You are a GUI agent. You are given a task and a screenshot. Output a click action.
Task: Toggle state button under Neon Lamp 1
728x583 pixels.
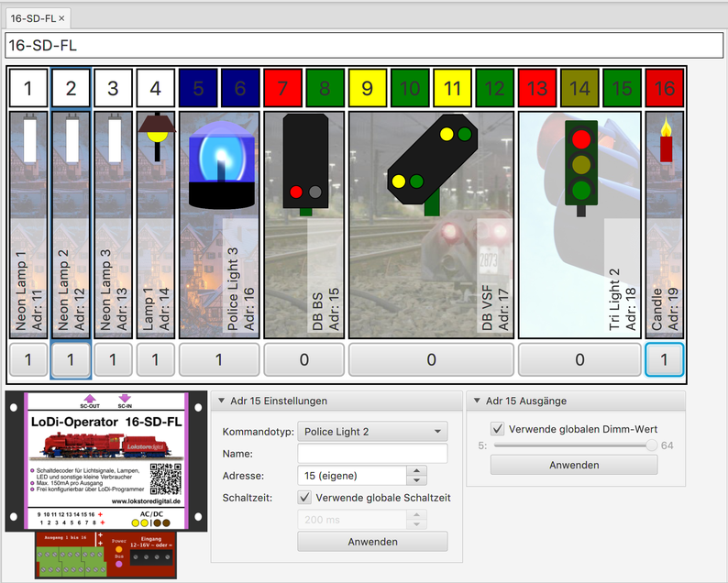[28, 359]
